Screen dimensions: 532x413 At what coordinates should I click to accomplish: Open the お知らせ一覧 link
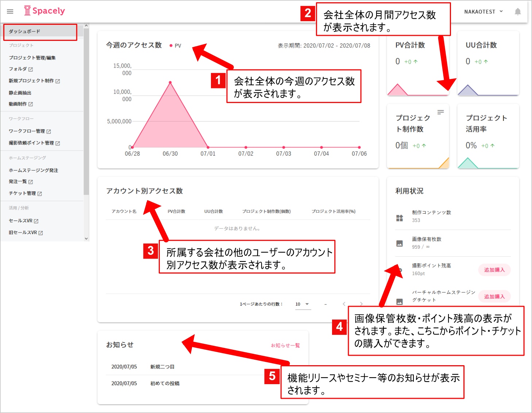pos(285,345)
